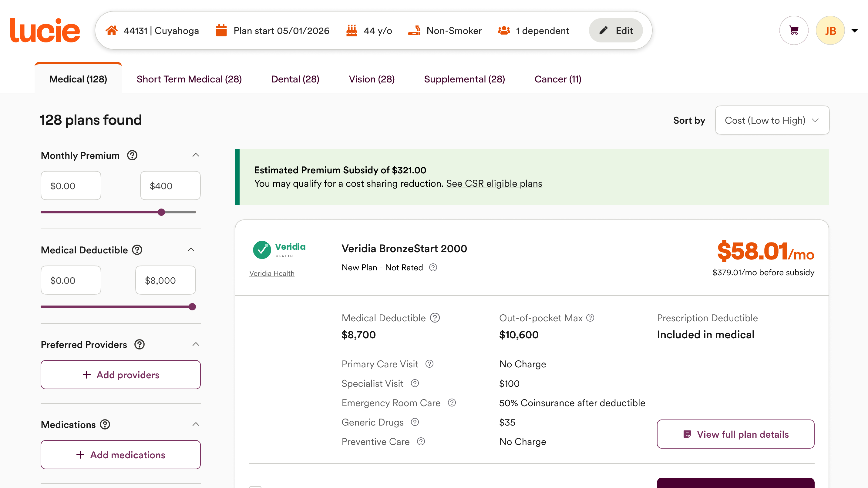Click the See CSR eligible plans link

click(494, 184)
